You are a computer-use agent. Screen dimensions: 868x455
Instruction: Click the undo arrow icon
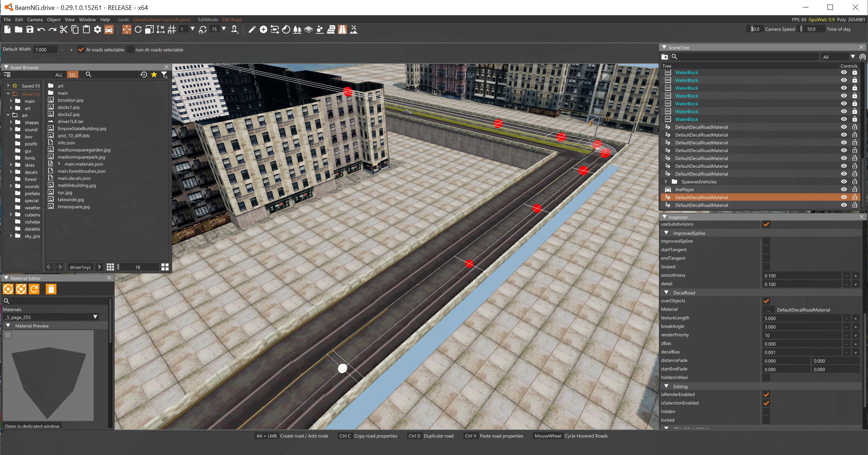[x=41, y=30]
